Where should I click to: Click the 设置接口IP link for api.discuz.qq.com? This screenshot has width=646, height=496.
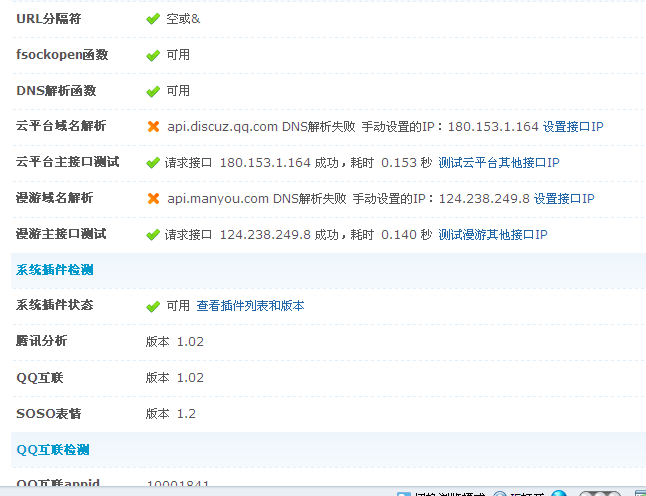tap(573, 126)
